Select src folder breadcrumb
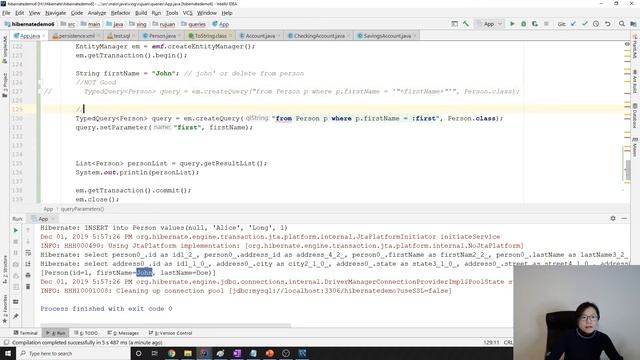640x360 pixels. pyautogui.click(x=68, y=24)
